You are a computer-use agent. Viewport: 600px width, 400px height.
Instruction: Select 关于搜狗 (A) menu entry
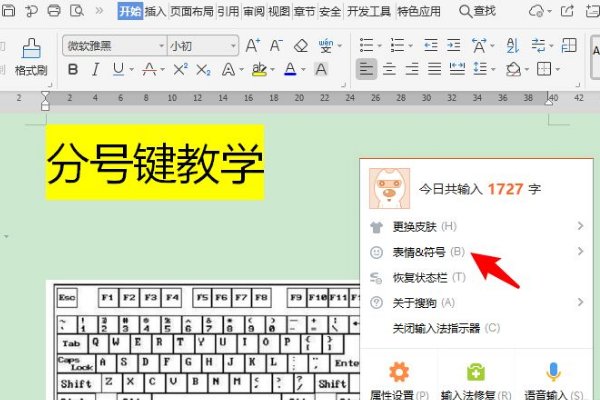pos(477,303)
